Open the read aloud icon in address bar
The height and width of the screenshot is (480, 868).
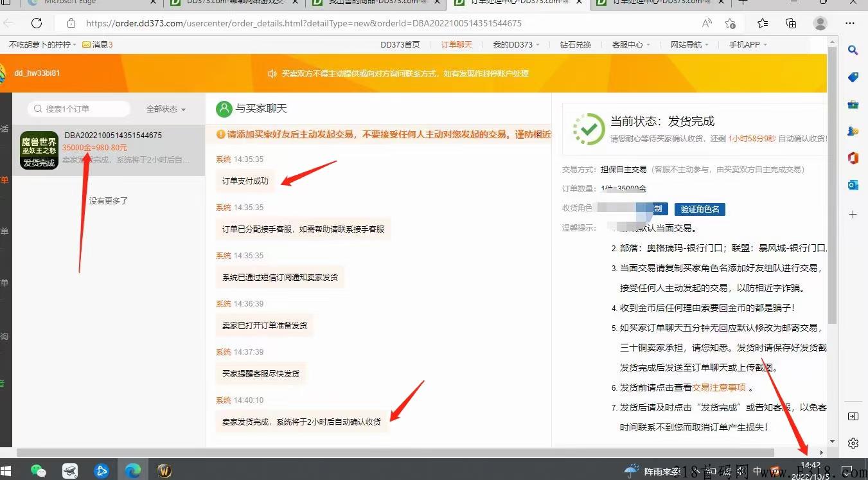coord(707,23)
